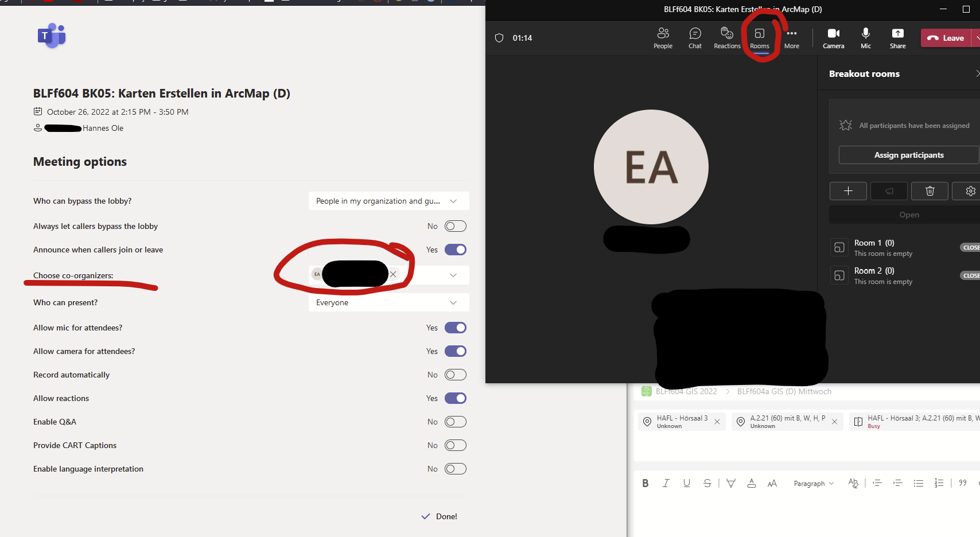
Task: Insert bulleted list
Action: pyautogui.click(x=918, y=483)
